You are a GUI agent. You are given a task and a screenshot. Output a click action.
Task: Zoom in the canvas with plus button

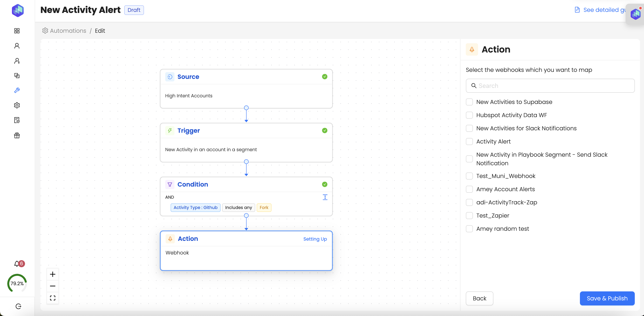point(52,274)
